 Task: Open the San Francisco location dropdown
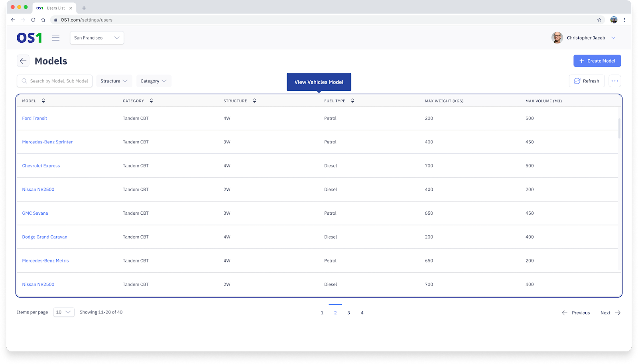tap(97, 38)
